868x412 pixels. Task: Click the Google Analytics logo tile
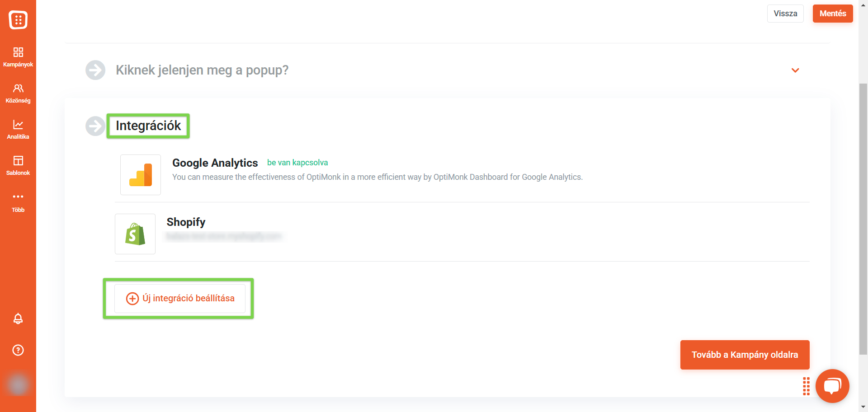141,175
